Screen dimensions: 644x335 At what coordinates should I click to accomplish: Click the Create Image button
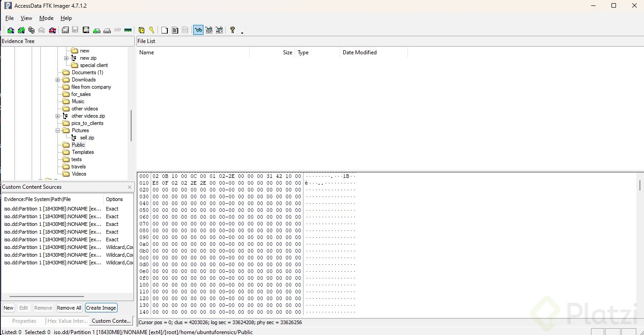(x=101, y=308)
